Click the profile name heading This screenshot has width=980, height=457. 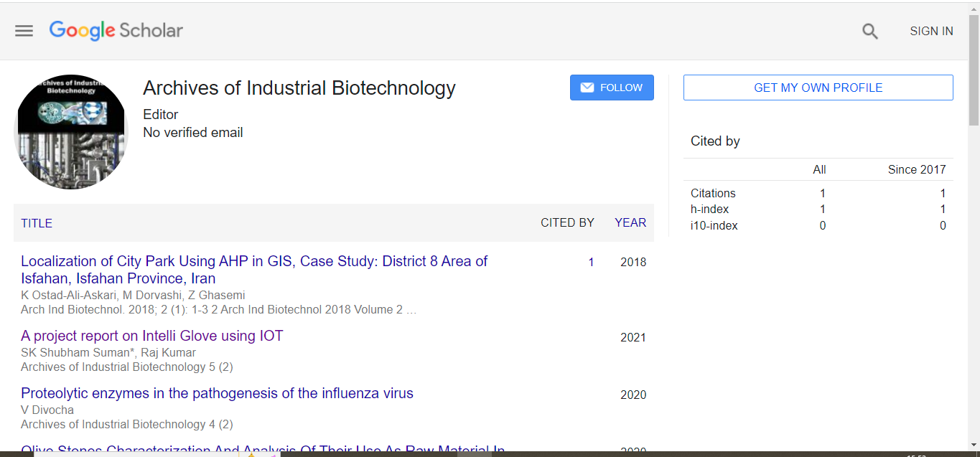[x=299, y=88]
